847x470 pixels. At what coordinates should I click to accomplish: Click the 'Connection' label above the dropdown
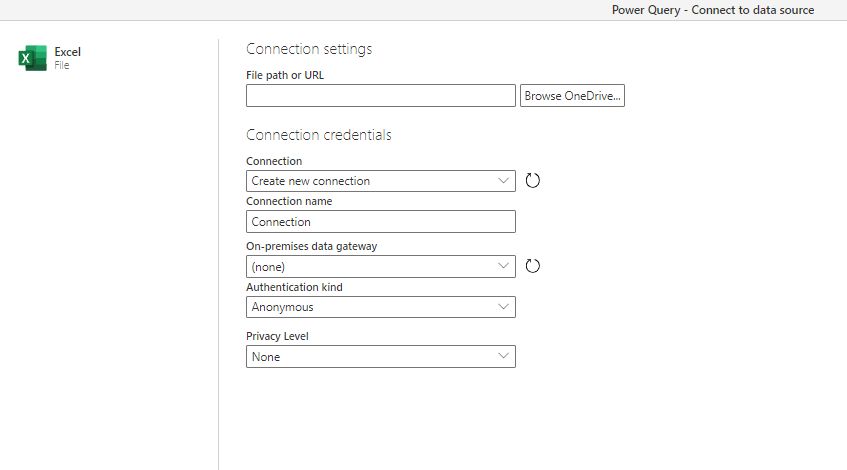point(274,161)
